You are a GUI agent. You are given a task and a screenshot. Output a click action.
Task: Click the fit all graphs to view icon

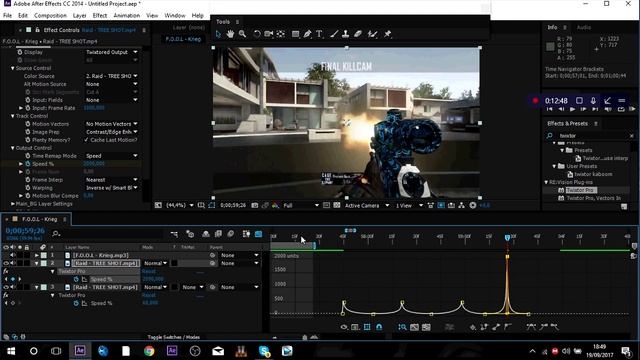[426, 327]
